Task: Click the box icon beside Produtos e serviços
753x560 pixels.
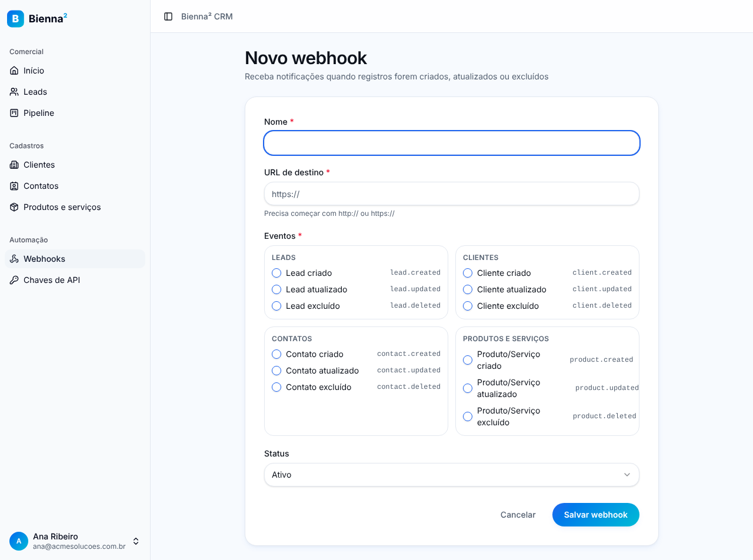Action: 14,207
